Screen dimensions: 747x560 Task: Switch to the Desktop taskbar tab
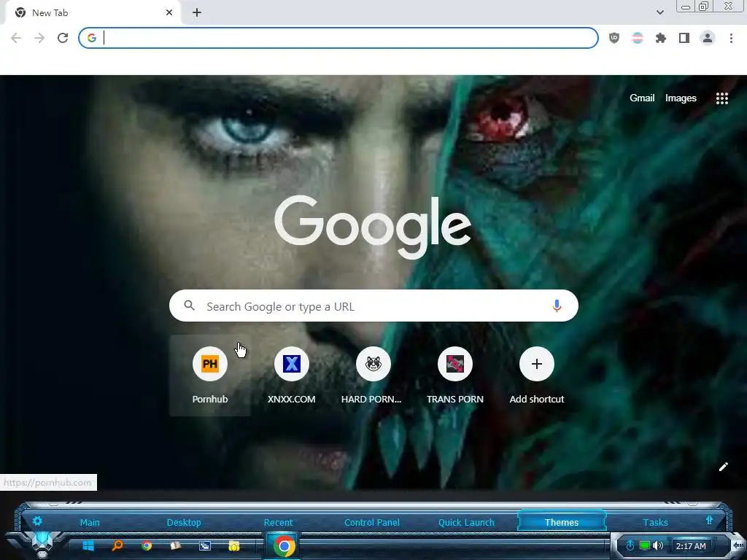pyautogui.click(x=184, y=522)
